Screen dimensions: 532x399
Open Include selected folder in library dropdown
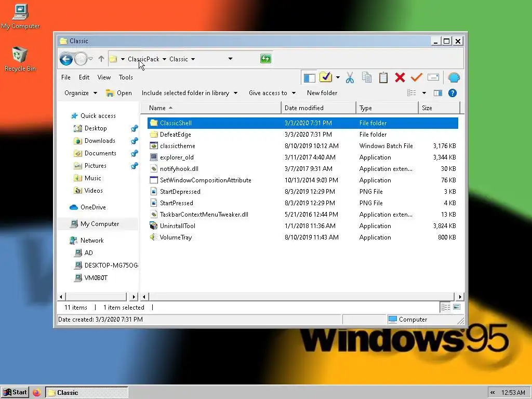coord(189,93)
